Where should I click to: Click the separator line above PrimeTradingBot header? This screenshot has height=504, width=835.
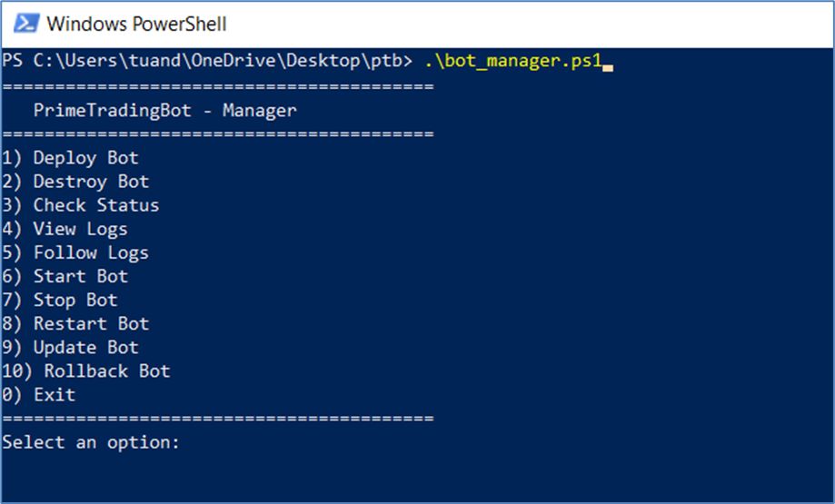point(218,87)
